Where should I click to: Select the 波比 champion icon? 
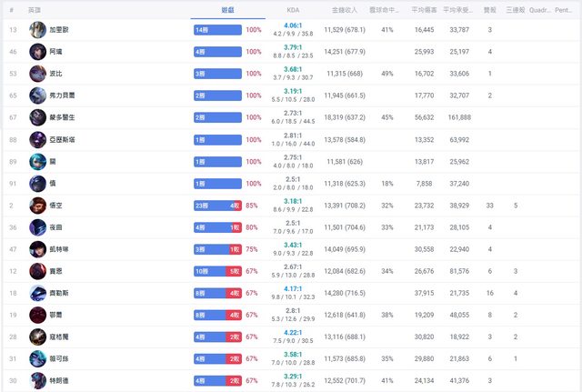[37, 74]
